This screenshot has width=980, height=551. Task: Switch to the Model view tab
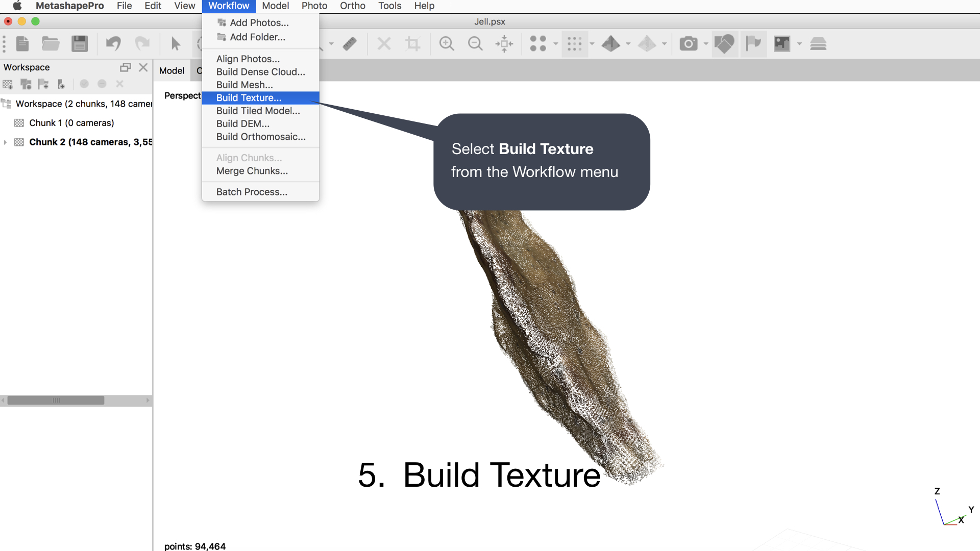click(x=171, y=71)
